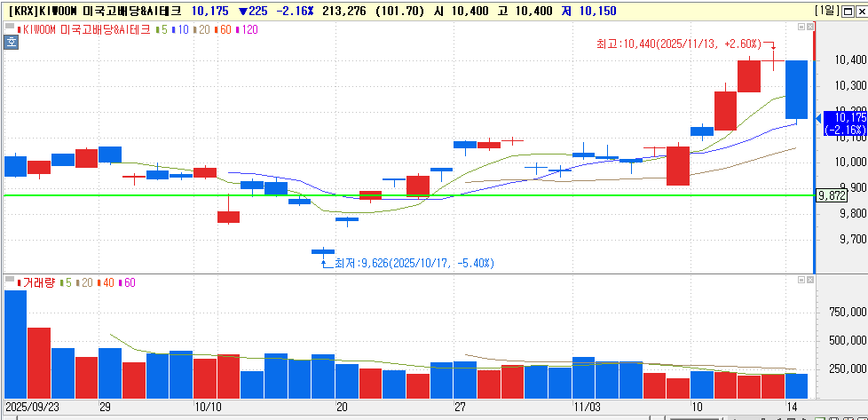Select the volume 5-day average legend
Viewport: 868px width, 420px height.
[x=64, y=282]
